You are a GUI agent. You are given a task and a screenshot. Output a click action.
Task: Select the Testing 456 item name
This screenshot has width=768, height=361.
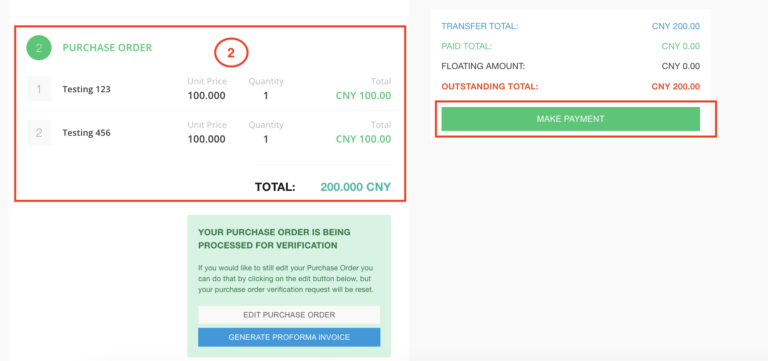[x=86, y=133]
